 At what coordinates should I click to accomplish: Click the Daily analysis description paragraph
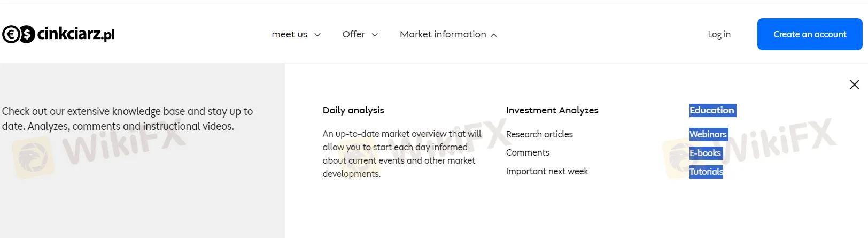pyautogui.click(x=401, y=153)
